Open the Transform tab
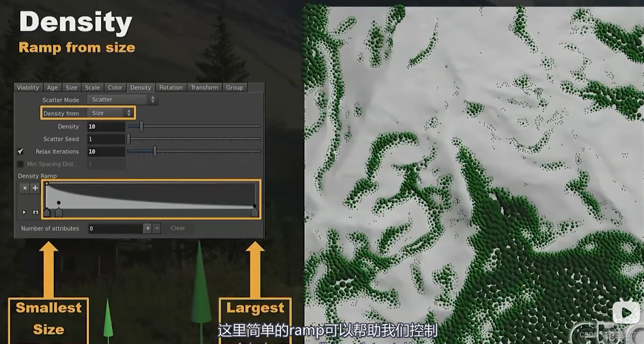Viewport: 644px width, 344px height. (205, 88)
